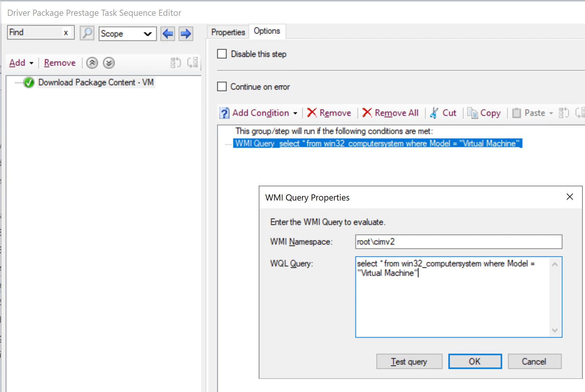Confirm the WMI Query with OK
Screen dimensions: 585x392
[x=475, y=361]
